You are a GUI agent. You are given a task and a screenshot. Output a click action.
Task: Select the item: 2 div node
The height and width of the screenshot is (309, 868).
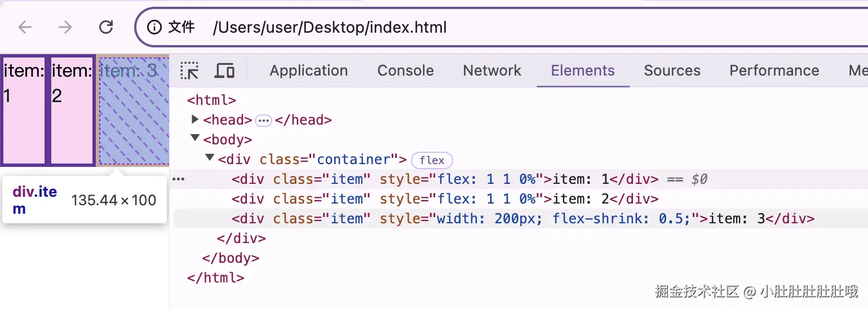[445, 199]
